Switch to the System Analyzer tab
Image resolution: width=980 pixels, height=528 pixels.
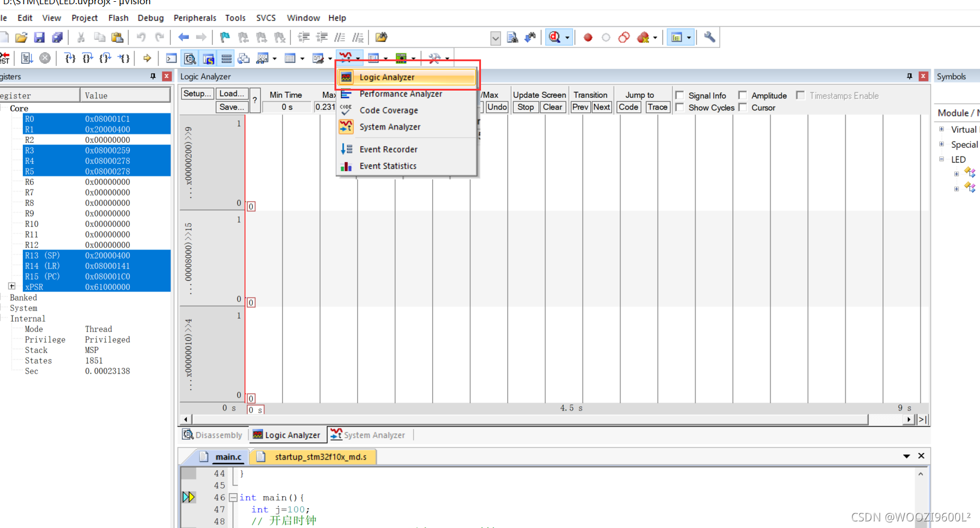point(367,435)
